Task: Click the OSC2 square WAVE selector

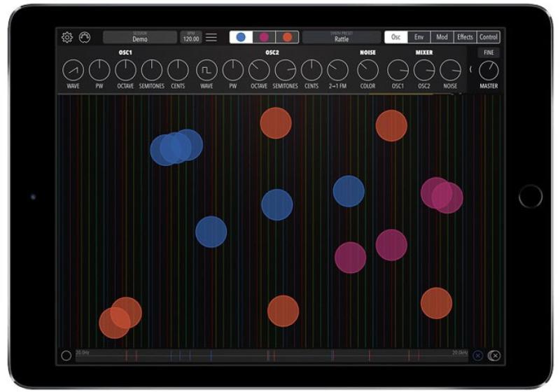Action: pyautogui.click(x=206, y=70)
